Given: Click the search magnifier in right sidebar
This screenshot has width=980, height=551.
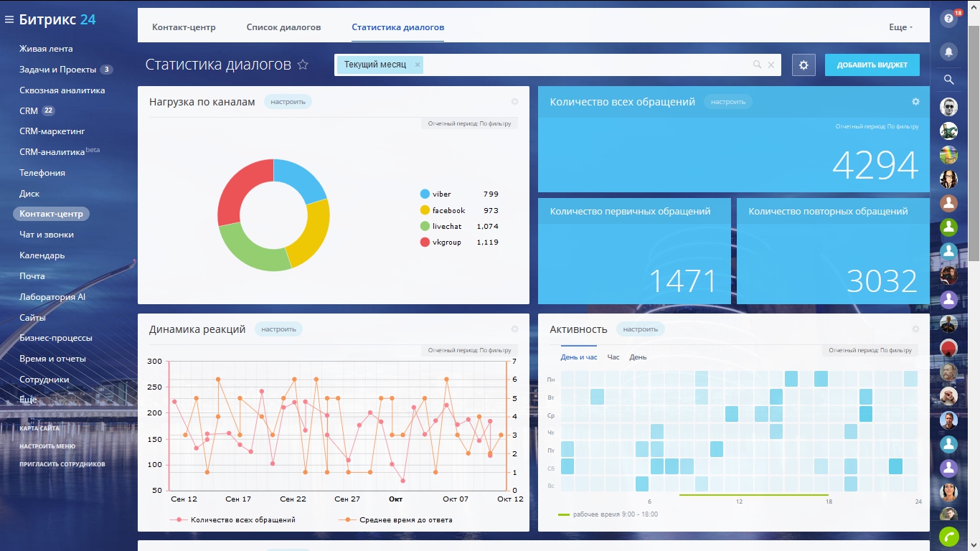Looking at the screenshot, I should [948, 80].
